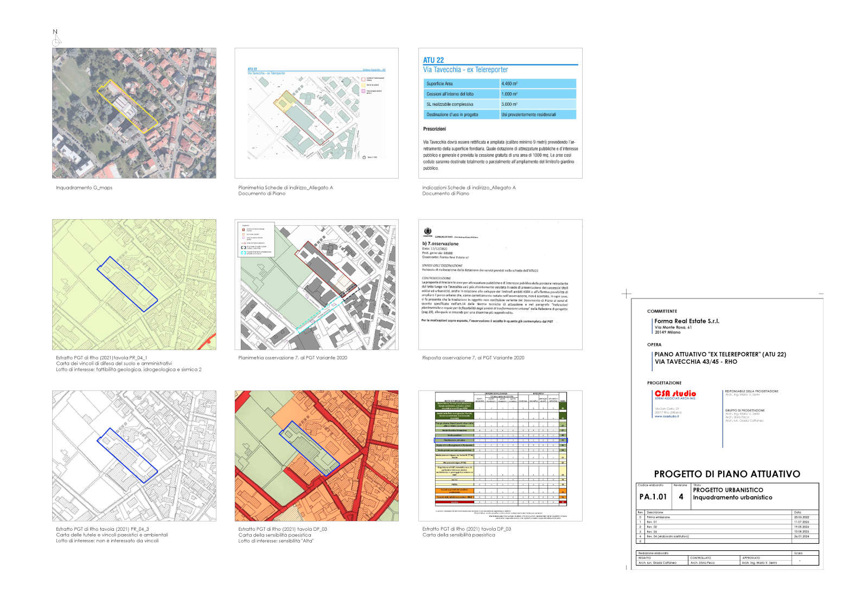The image size is (868, 597).
Task: Click 'PROGETTO DI PIANO ATTUATIVO' title
Action: coord(727,474)
